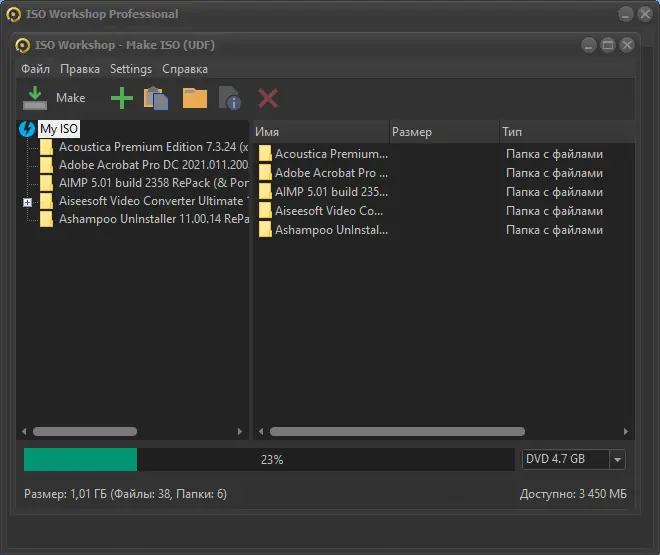
Task: Remove selection with the red X icon
Action: [x=268, y=98]
